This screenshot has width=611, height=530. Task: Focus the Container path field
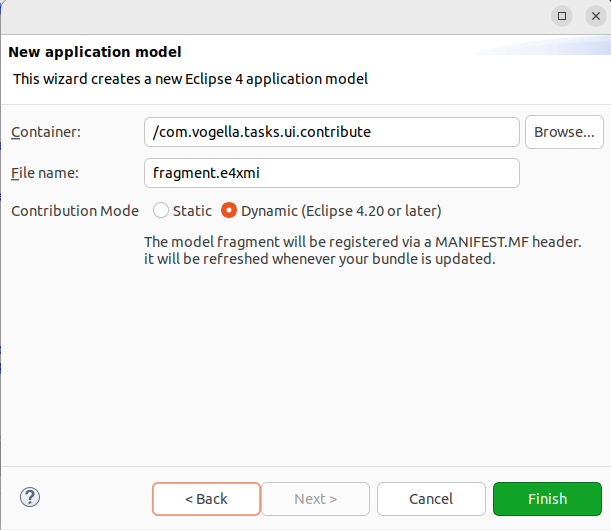[x=332, y=132]
